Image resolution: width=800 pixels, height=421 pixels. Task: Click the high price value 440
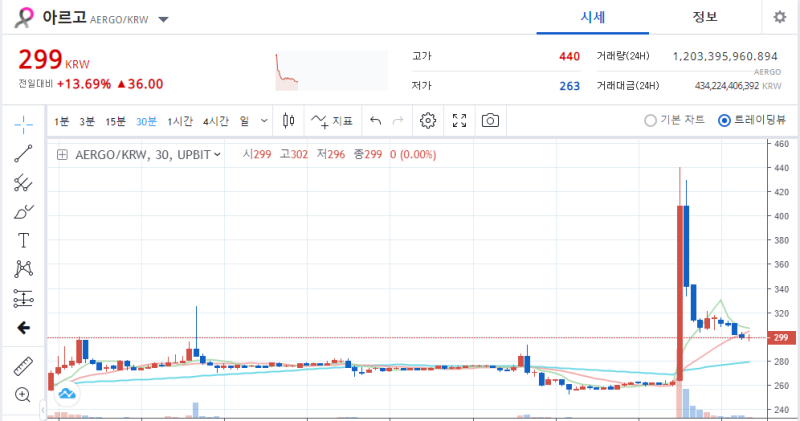click(x=569, y=57)
